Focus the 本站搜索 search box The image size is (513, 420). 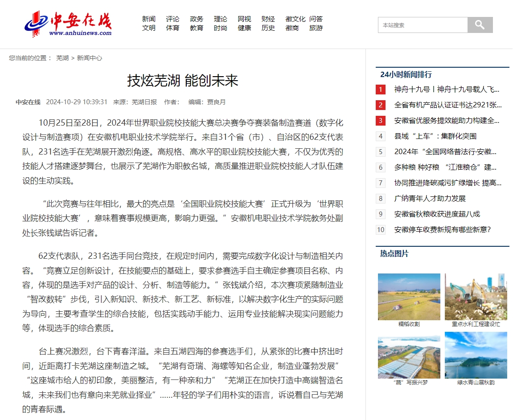[x=423, y=25]
